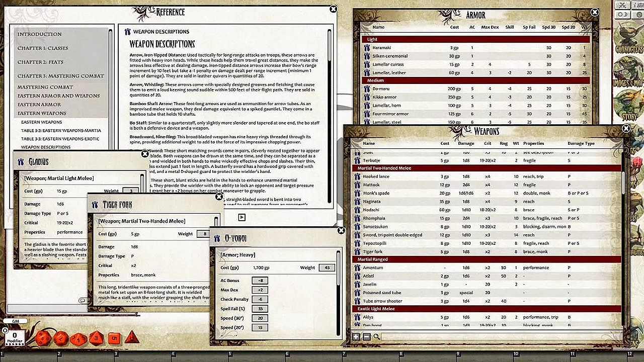Screen dimensions: 644x362
Task: Open the Mattock weapon link icon
Action: coord(357,185)
